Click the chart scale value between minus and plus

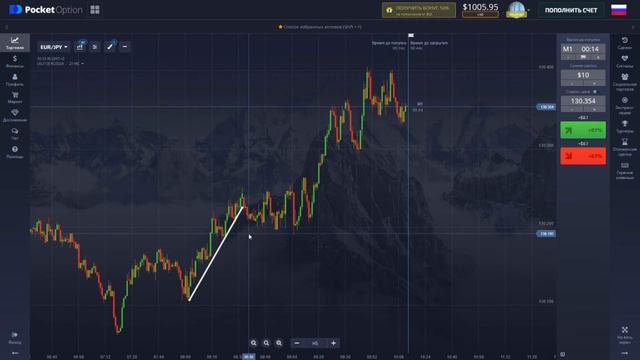coord(315,343)
